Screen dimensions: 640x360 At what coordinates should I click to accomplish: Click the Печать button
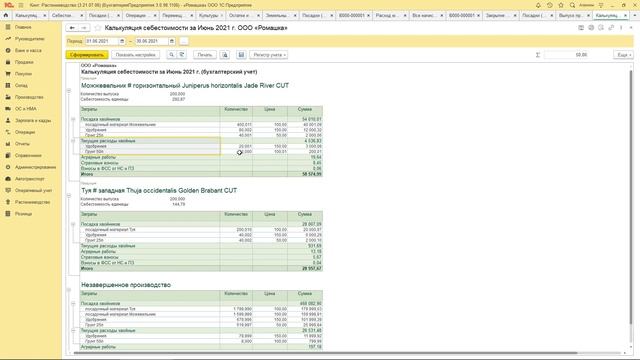coord(204,55)
